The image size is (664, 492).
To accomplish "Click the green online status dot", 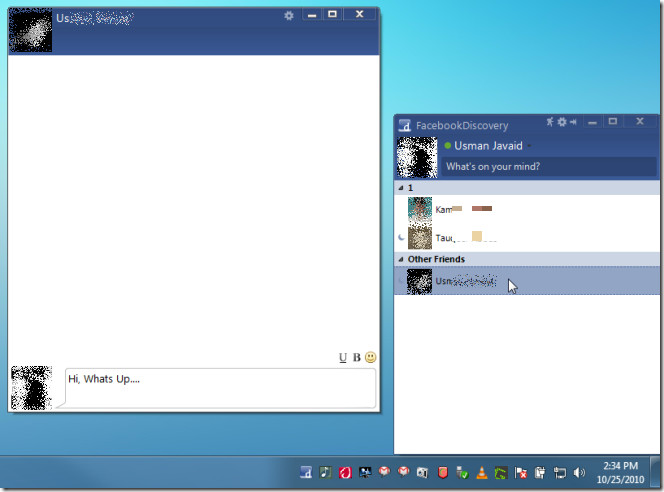I will point(448,146).
